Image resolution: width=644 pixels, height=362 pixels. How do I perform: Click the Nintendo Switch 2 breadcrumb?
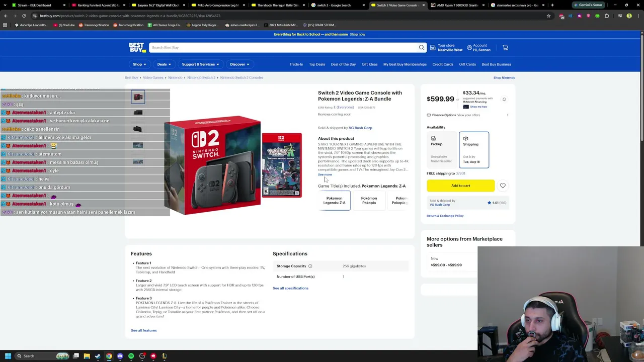coord(201,77)
